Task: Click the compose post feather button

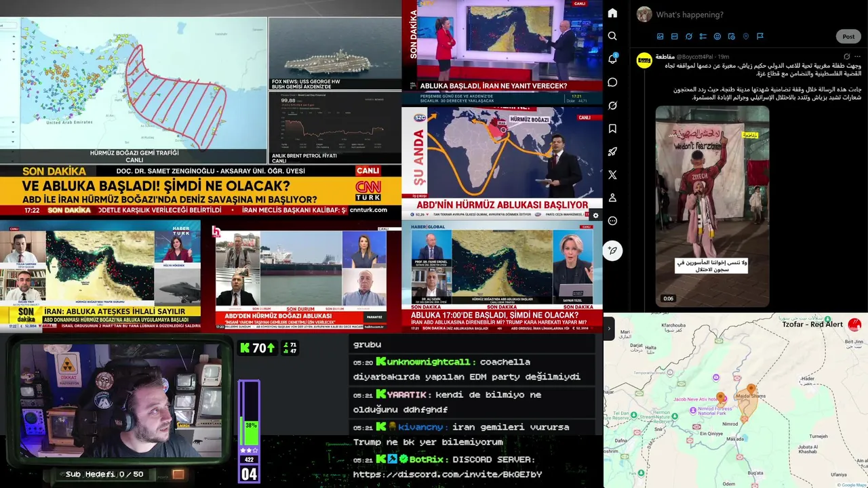Action: click(612, 251)
